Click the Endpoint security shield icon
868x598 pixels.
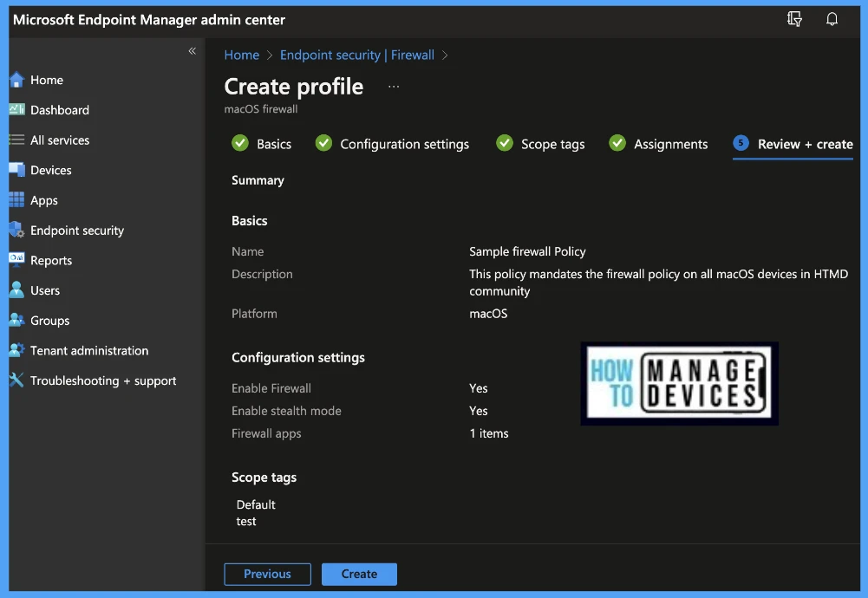click(16, 231)
